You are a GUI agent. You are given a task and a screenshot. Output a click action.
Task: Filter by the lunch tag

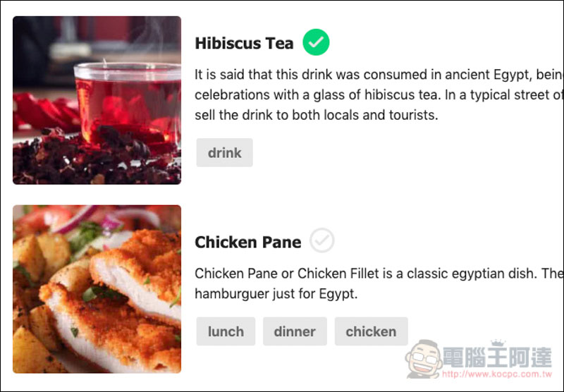(226, 331)
